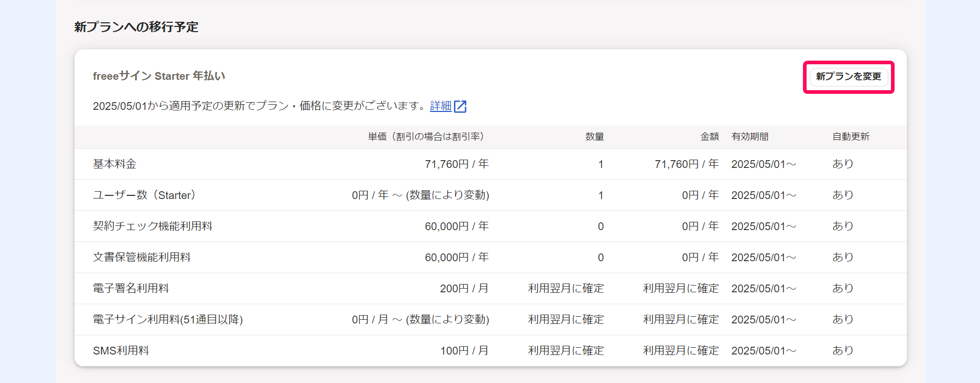
Task: Click the 金額 column header
Action: [x=709, y=137]
